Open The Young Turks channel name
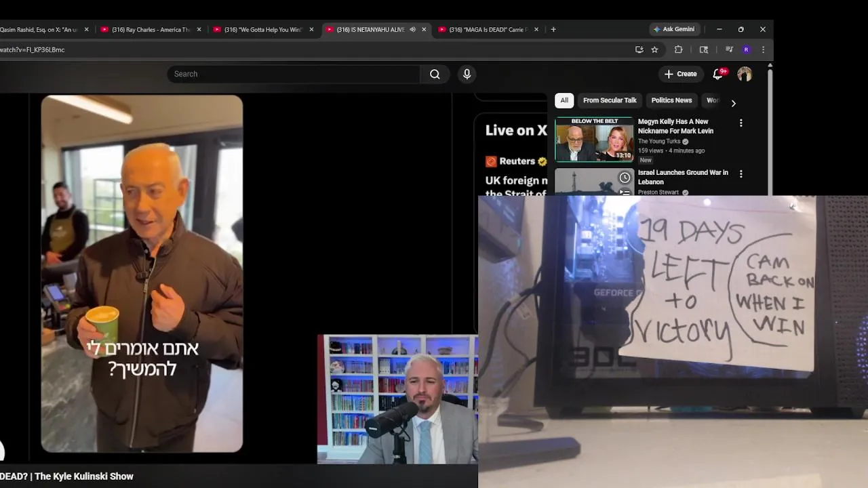Viewport: 868px width, 488px height. tap(659, 142)
